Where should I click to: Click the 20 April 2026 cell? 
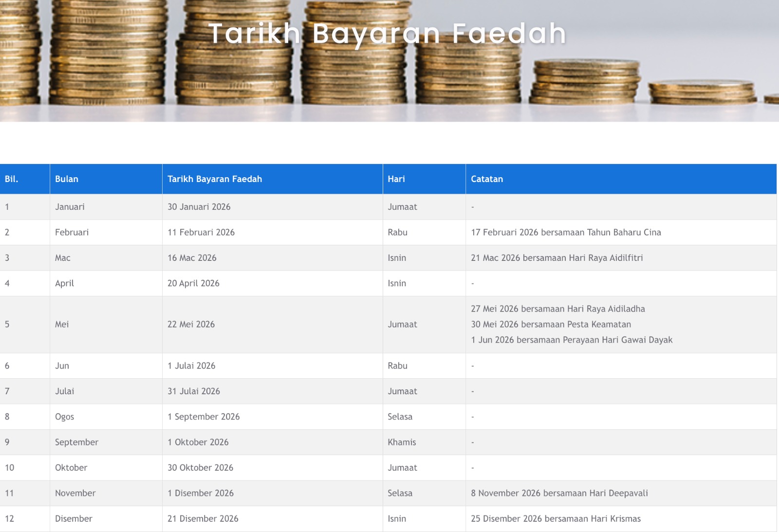(x=272, y=283)
